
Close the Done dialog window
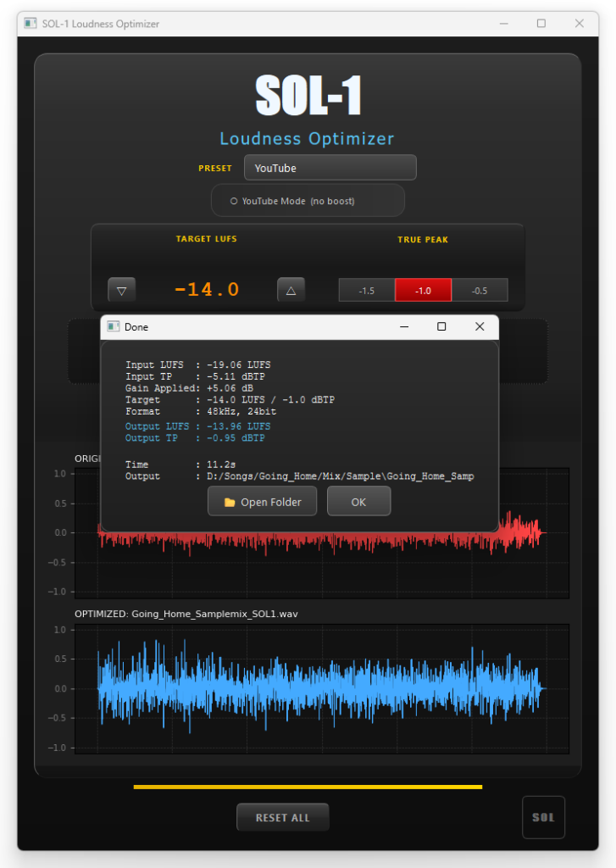(x=480, y=326)
